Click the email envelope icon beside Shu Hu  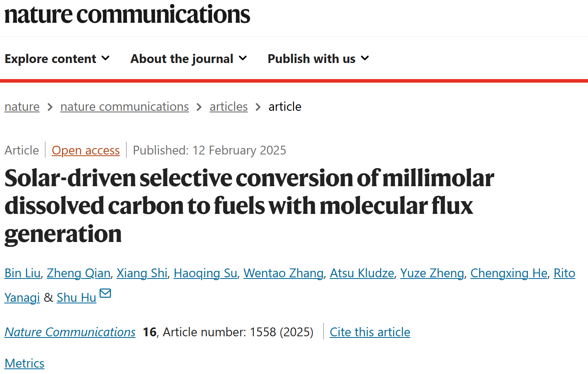105,293
